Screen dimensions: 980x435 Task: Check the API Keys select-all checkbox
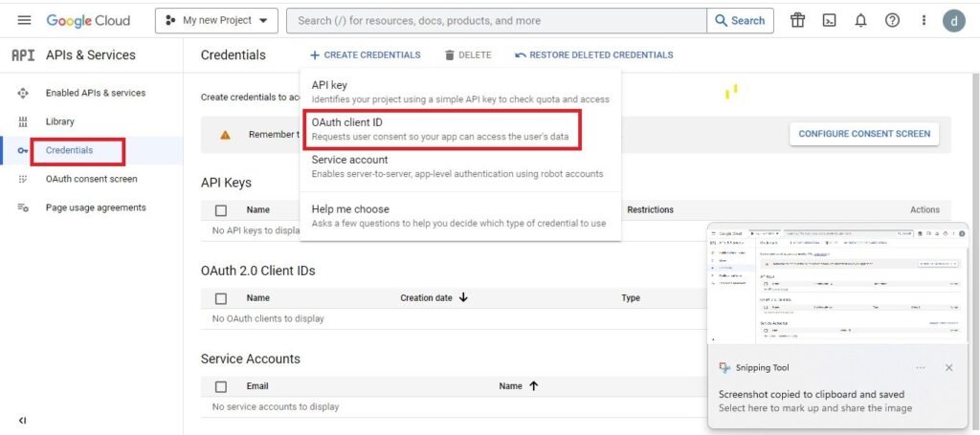(x=221, y=210)
